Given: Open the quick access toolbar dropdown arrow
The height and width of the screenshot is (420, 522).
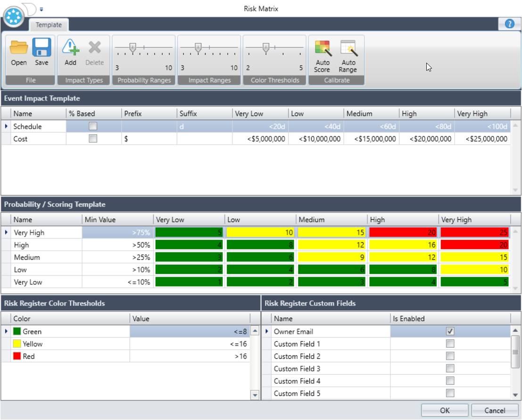Looking at the screenshot, I should coord(41,9).
